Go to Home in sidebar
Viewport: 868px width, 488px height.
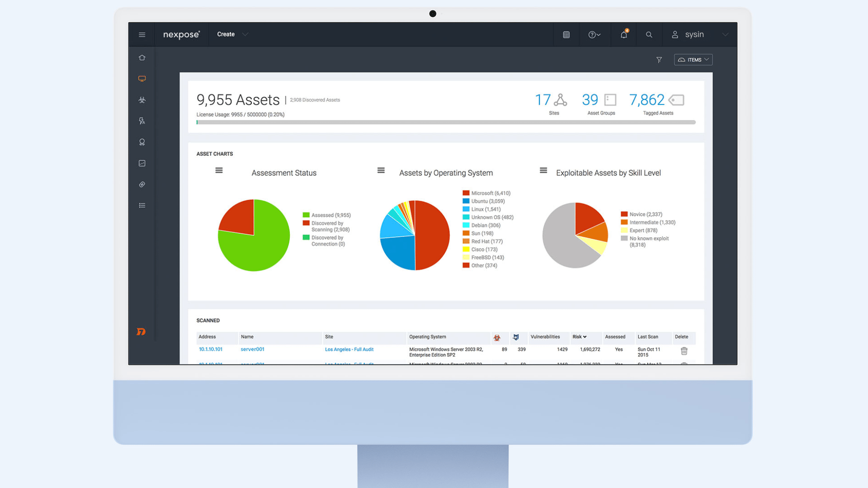142,58
